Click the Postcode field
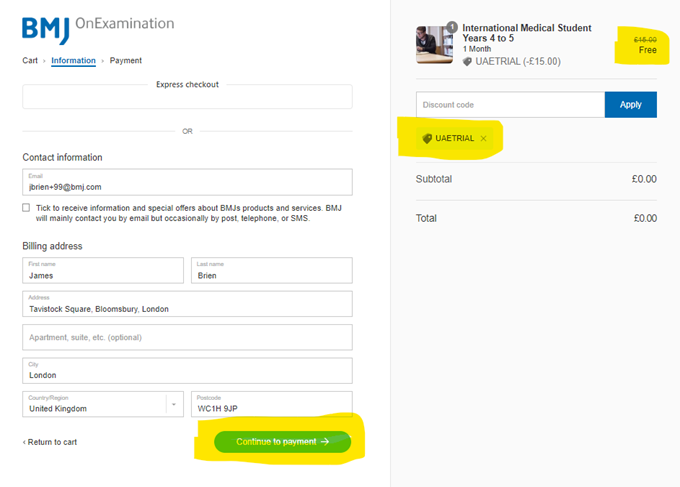 point(271,404)
